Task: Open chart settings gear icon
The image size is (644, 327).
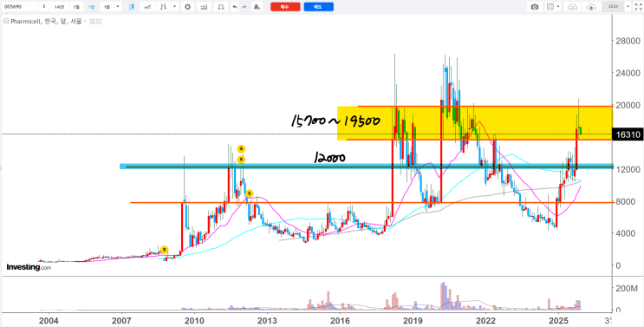Action: [x=188, y=7]
